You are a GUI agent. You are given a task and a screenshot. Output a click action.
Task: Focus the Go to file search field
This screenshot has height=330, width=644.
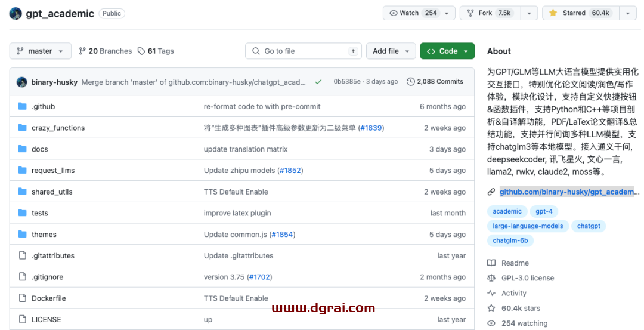pyautogui.click(x=304, y=51)
